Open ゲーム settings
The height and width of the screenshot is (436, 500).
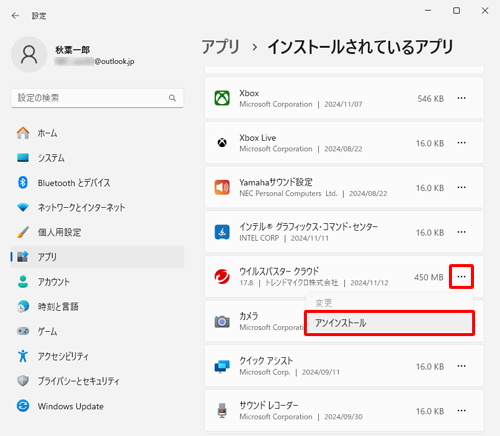(97, 331)
